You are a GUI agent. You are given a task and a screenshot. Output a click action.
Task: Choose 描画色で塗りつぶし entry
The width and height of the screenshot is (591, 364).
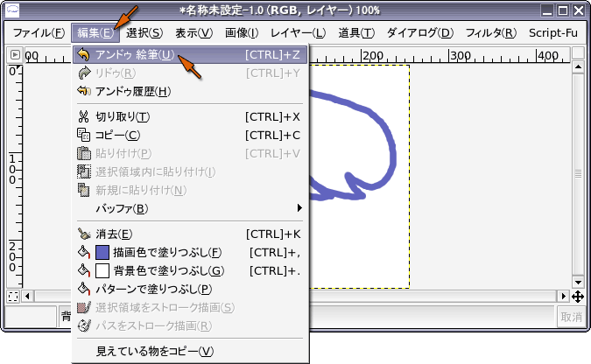[x=190, y=252]
